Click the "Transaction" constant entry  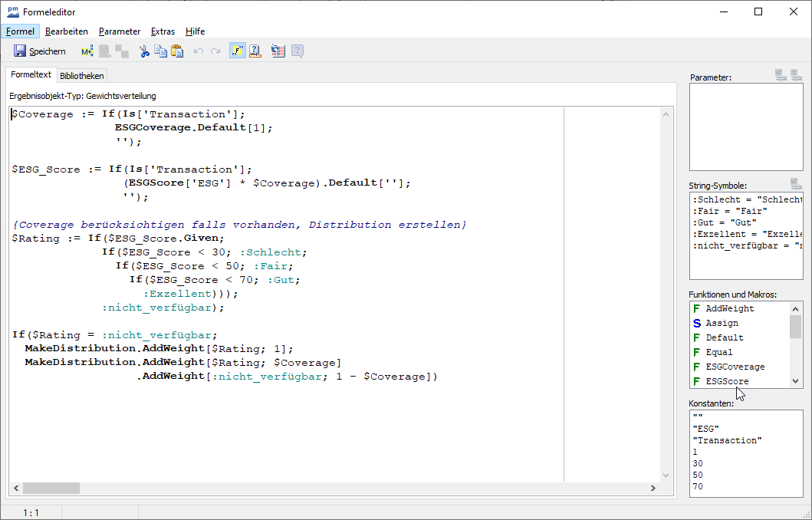(727, 440)
